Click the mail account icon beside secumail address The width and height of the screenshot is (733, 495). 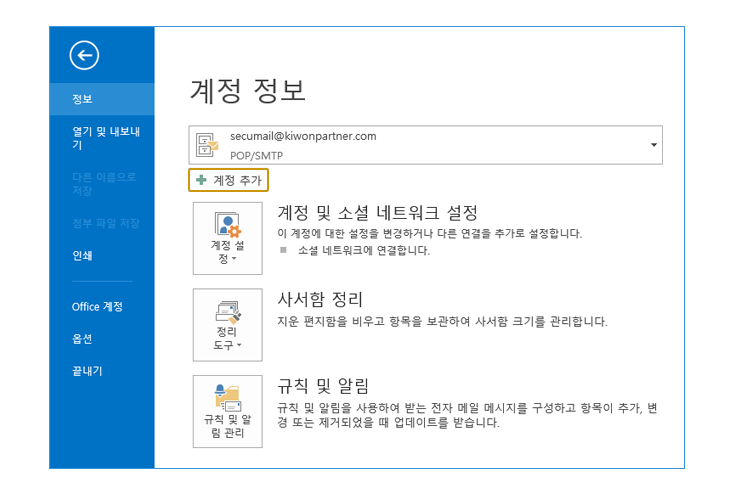(207, 145)
